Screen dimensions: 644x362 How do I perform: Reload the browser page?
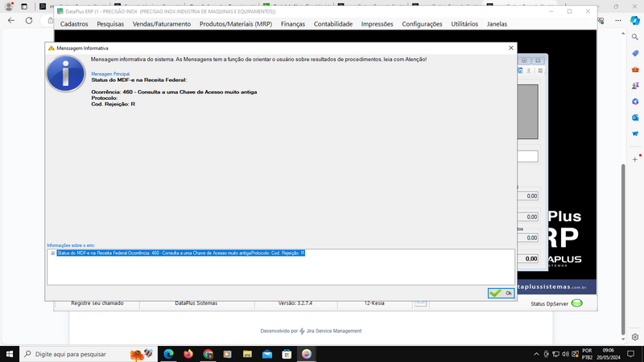pyautogui.click(x=29, y=20)
